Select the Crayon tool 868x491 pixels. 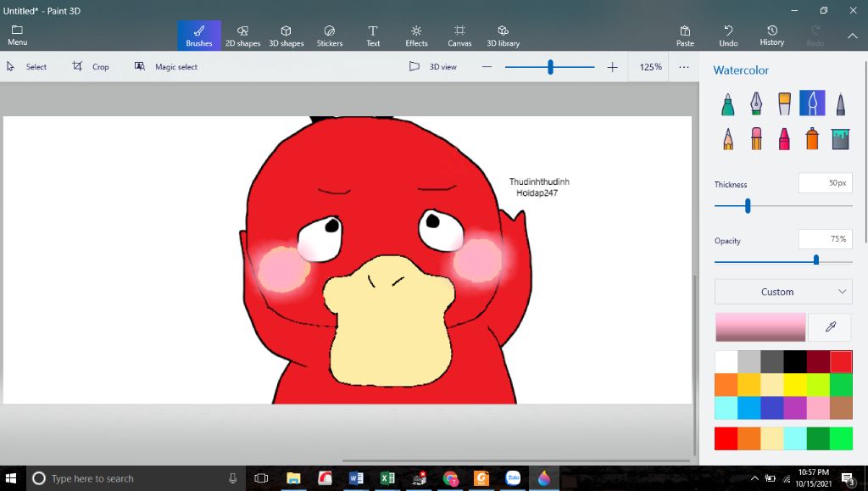click(784, 138)
